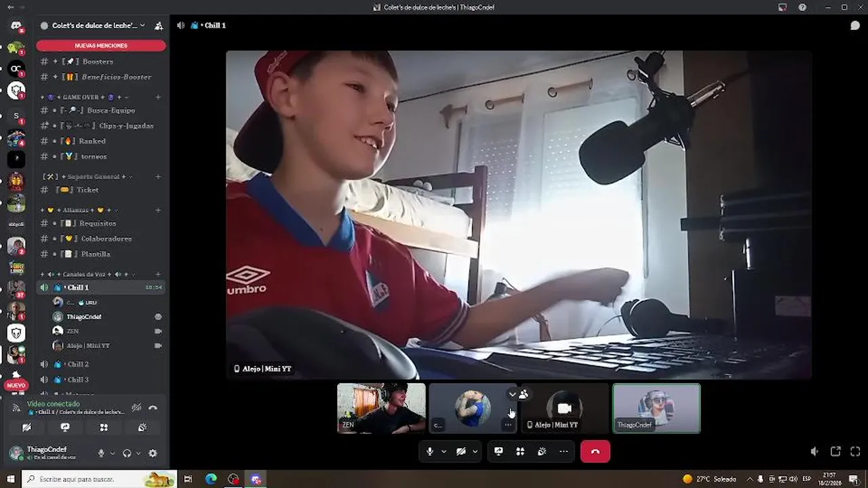Open user settings gear icon
This screenshot has width=868, height=488.
(153, 453)
